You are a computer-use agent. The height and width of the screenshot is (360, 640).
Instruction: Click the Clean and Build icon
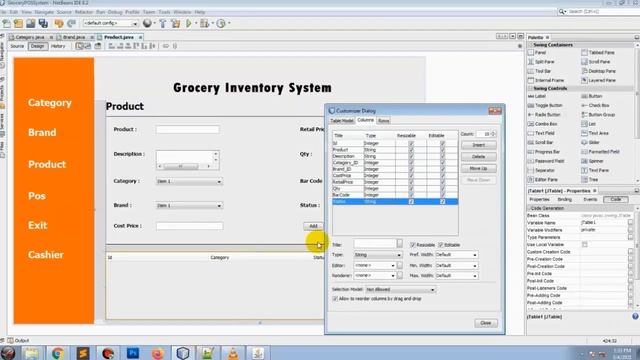[176, 23]
